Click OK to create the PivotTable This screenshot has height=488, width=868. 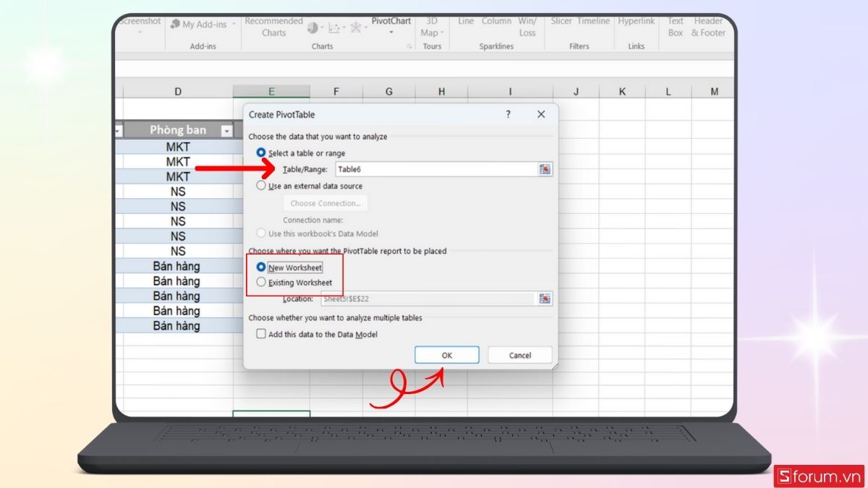[x=447, y=355]
